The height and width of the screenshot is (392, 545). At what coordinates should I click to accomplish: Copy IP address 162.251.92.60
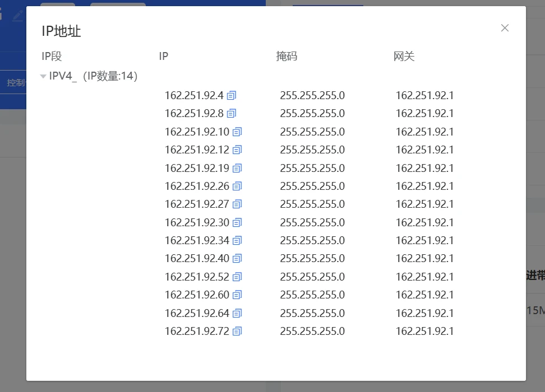point(237,295)
